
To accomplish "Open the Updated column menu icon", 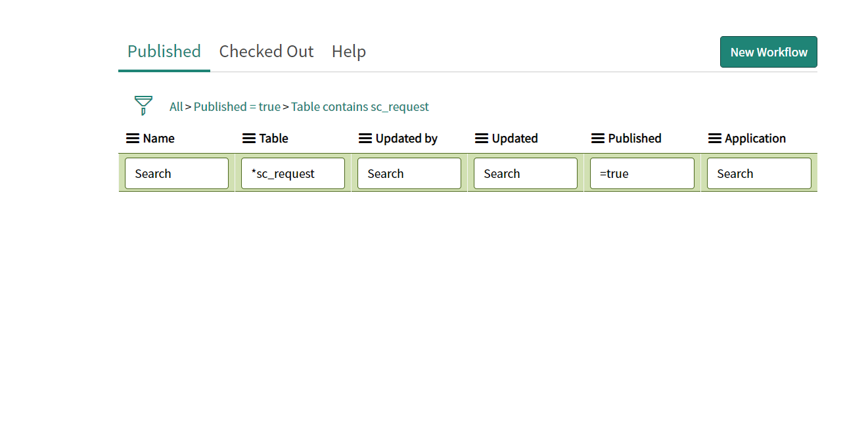I will 482,139.
